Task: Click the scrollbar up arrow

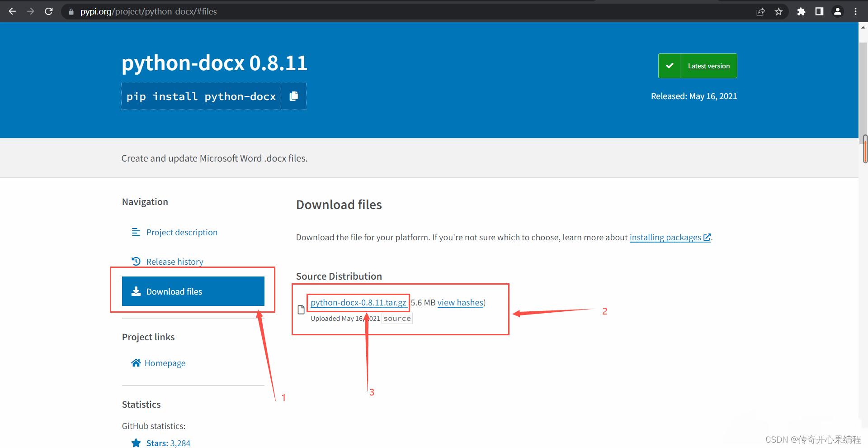Action: (x=863, y=27)
